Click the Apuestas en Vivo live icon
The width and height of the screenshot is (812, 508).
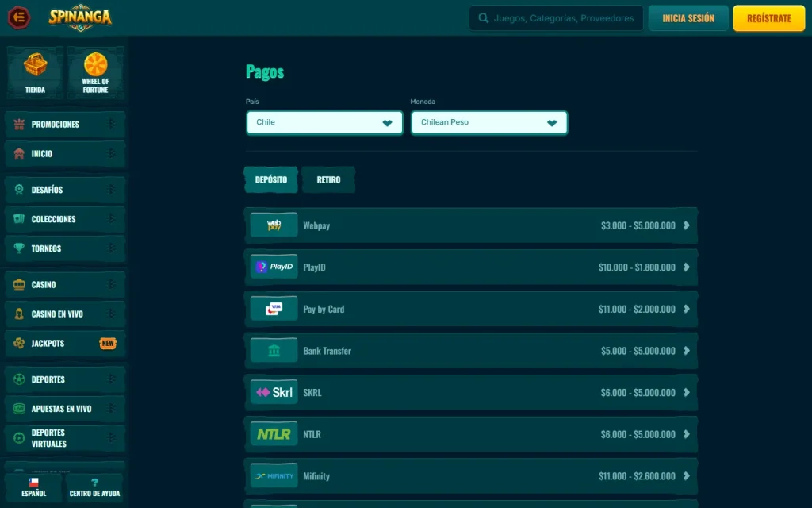(x=19, y=409)
